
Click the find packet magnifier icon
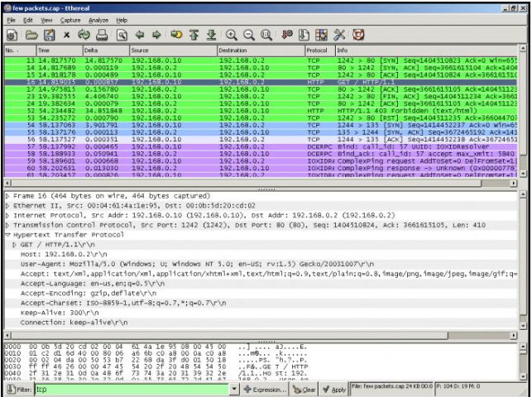click(x=122, y=35)
